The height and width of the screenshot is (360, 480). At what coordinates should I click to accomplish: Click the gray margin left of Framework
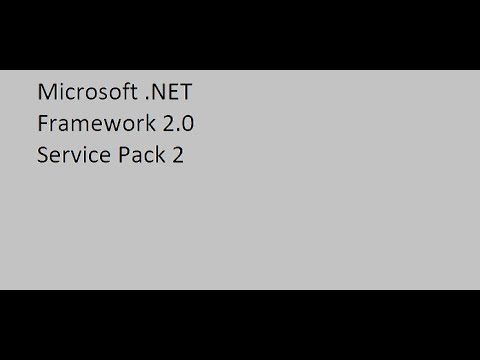coord(18,123)
